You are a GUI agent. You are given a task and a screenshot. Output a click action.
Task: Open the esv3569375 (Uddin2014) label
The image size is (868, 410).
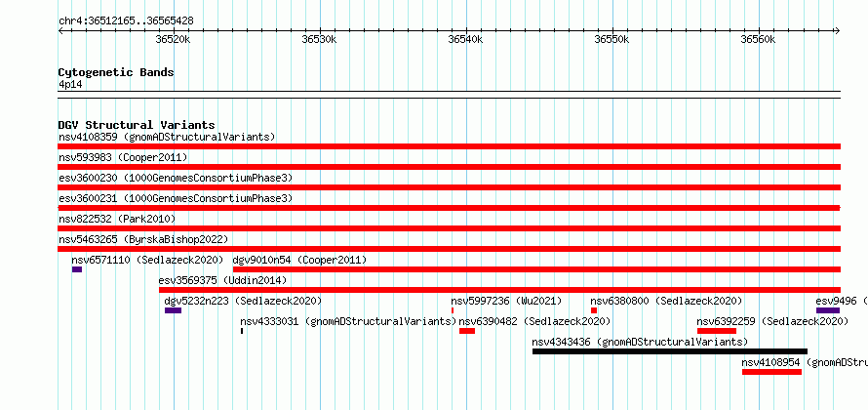point(222,280)
